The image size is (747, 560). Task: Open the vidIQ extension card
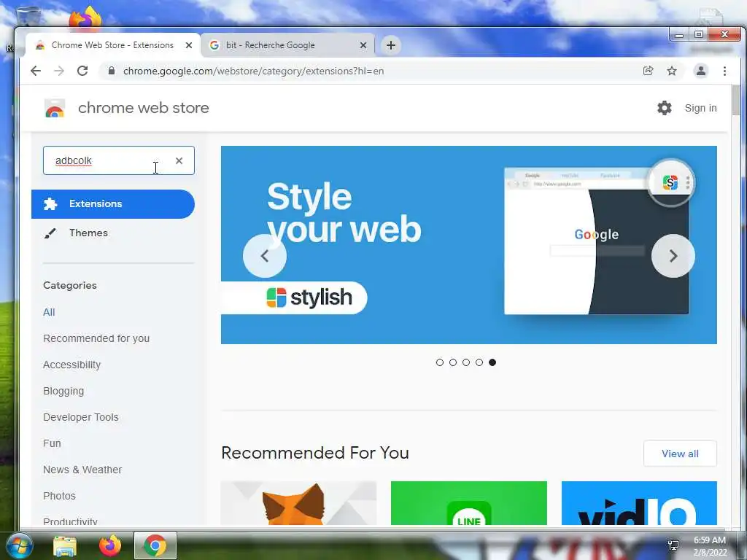[x=639, y=503]
